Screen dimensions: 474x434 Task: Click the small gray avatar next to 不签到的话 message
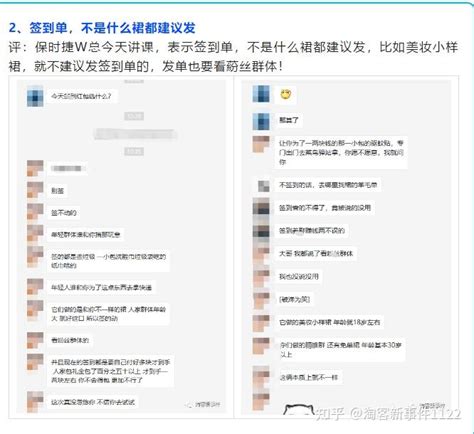click(264, 186)
